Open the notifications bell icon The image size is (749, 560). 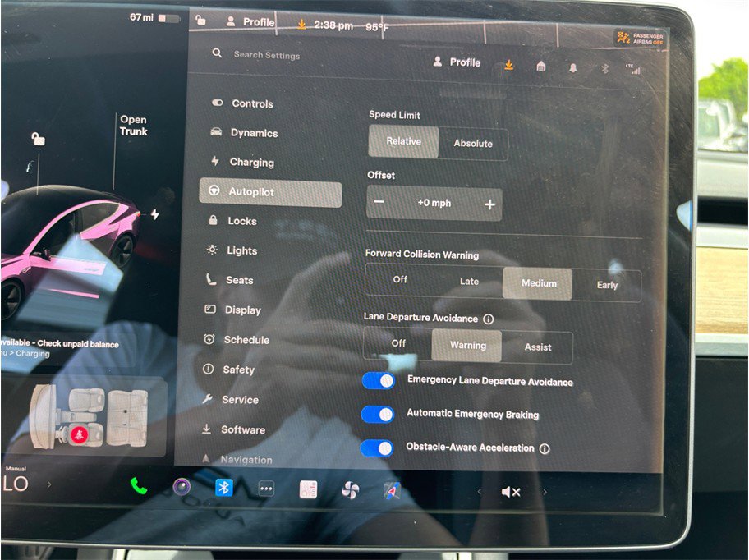coord(572,68)
